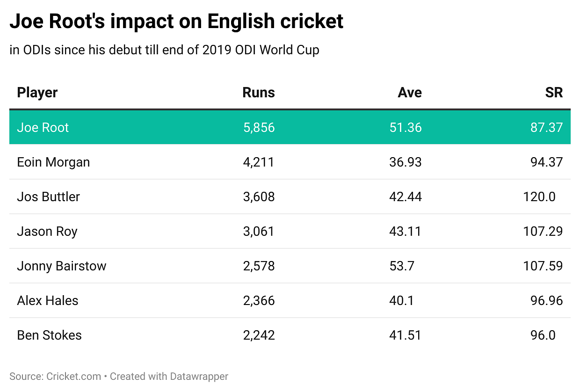Click the SR column header
This screenshot has height=392, width=580.
click(x=554, y=93)
